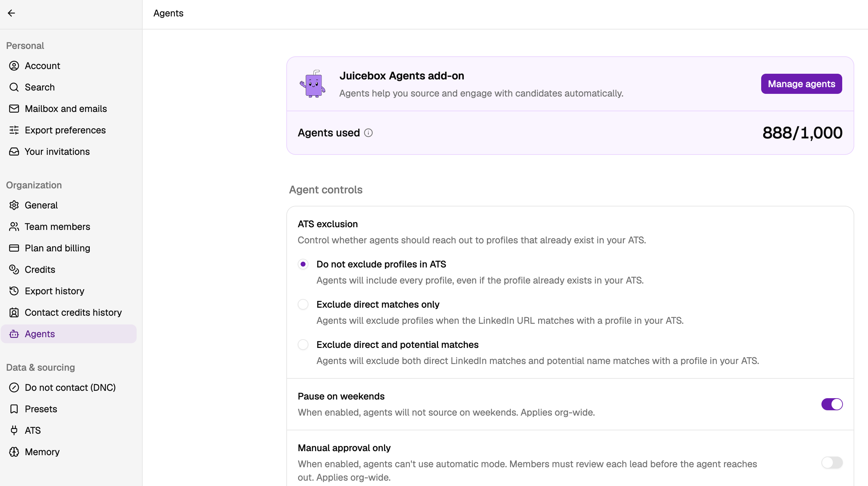Open the Account settings page
868x486 pixels.
tap(69, 66)
